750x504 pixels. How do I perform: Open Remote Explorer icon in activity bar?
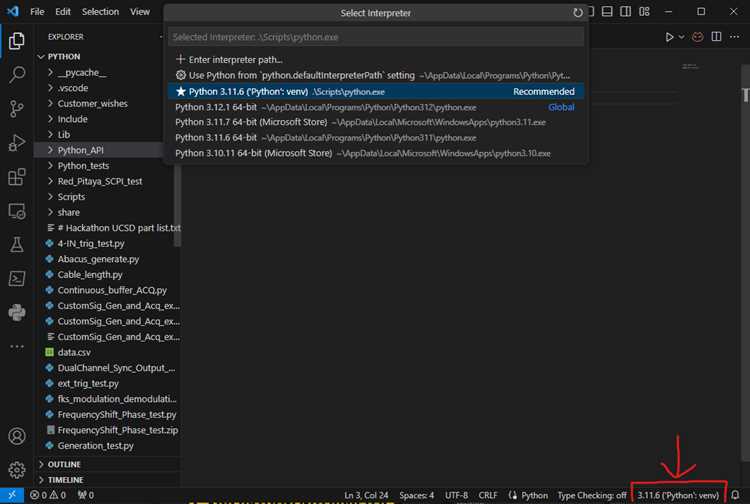[17, 211]
